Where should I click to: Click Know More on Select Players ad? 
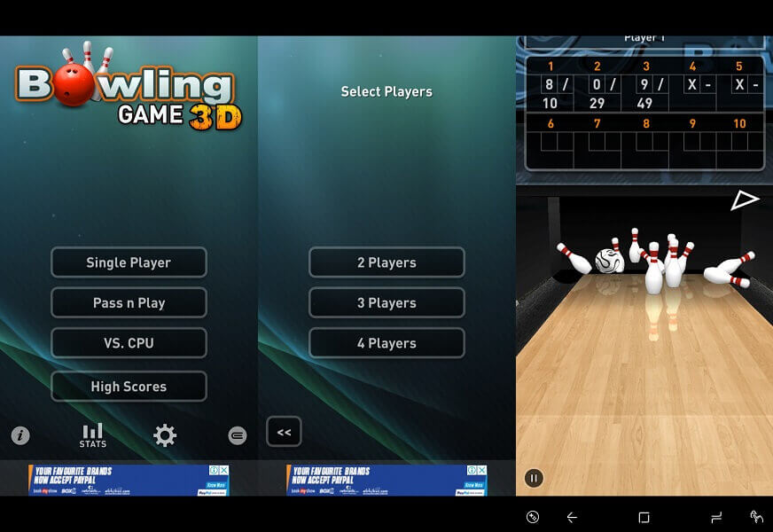[x=473, y=485]
